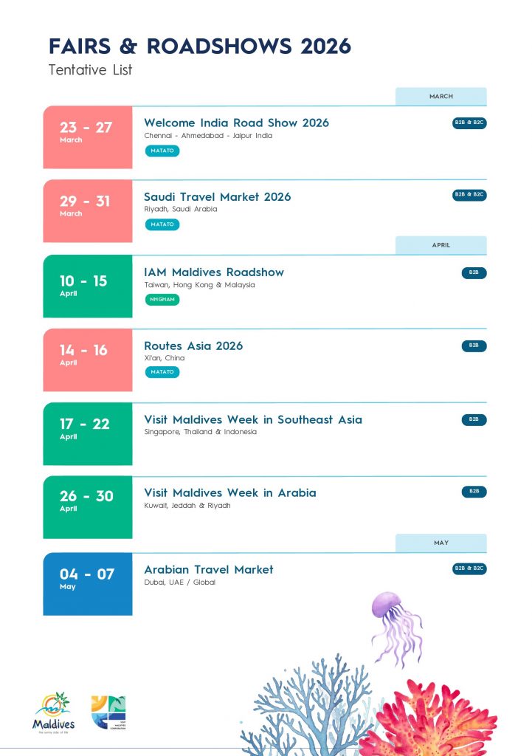The width and height of the screenshot is (532, 756).
Task: Click the purple jellyfish illustration
Action: [x=397, y=624]
